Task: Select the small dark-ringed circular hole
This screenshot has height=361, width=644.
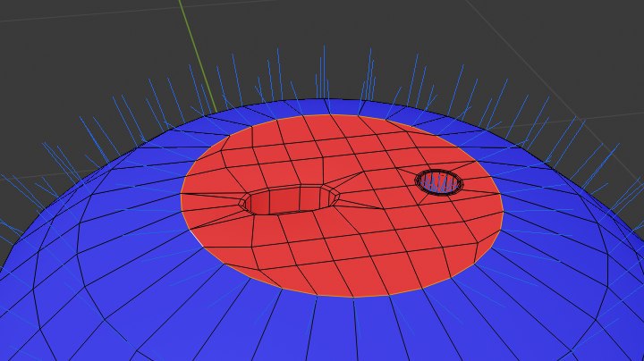Action: coord(438,182)
